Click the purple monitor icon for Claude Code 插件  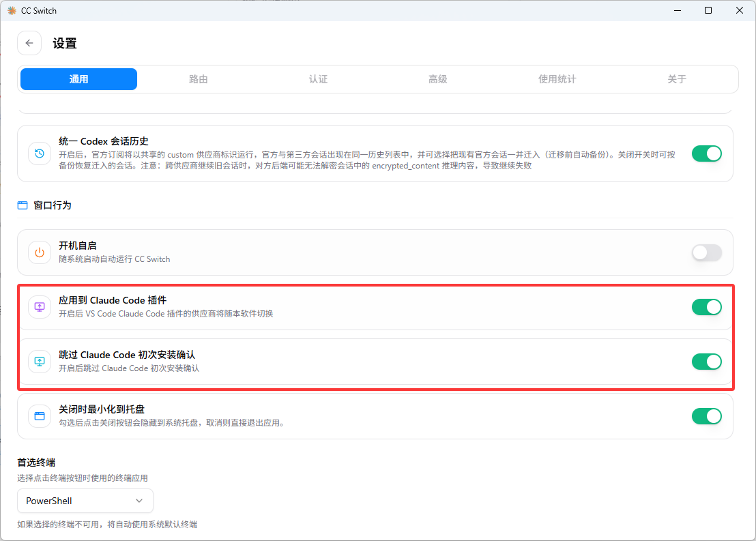pyautogui.click(x=40, y=307)
